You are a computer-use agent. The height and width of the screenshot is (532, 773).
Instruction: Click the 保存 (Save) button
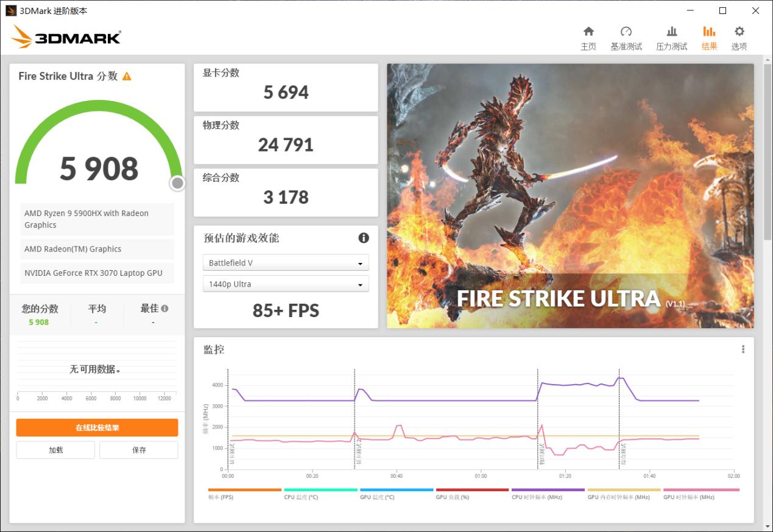coord(138,450)
